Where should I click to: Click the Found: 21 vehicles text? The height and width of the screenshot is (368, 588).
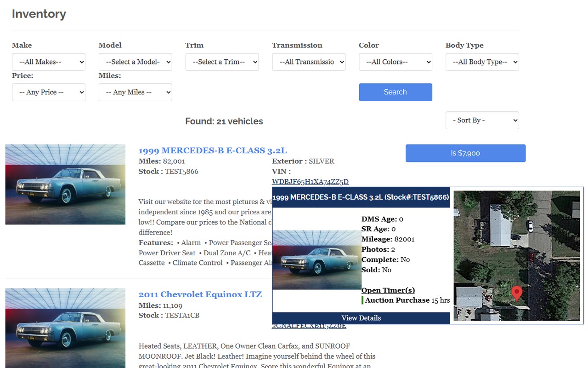coord(224,121)
